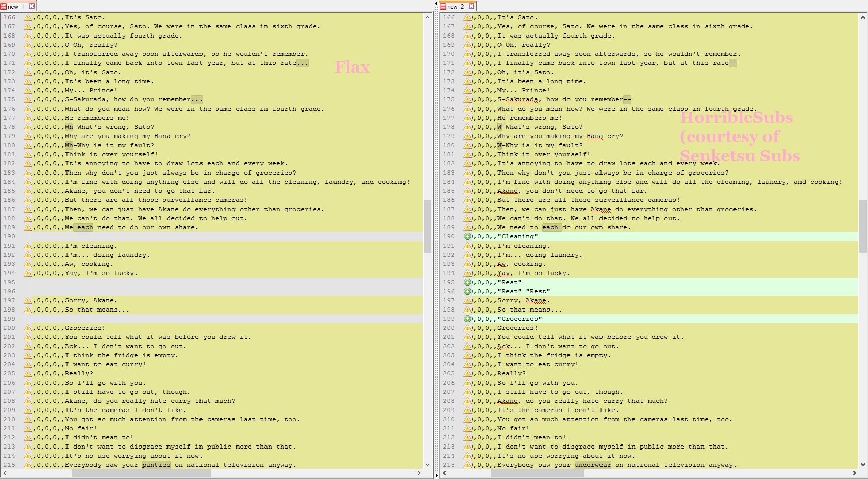868x480 pixels.
Task: Click the scroll-right arrow of the new 2 pane
Action: [x=855, y=473]
